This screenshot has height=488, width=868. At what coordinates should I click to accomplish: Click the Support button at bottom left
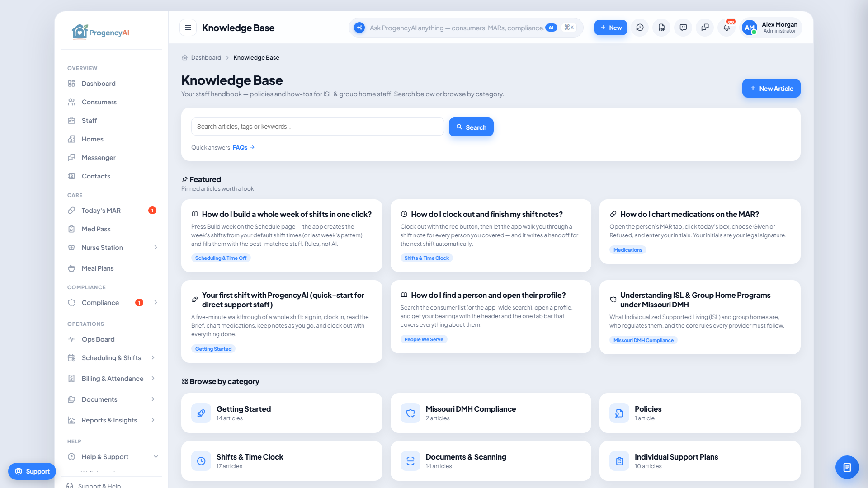[32, 471]
